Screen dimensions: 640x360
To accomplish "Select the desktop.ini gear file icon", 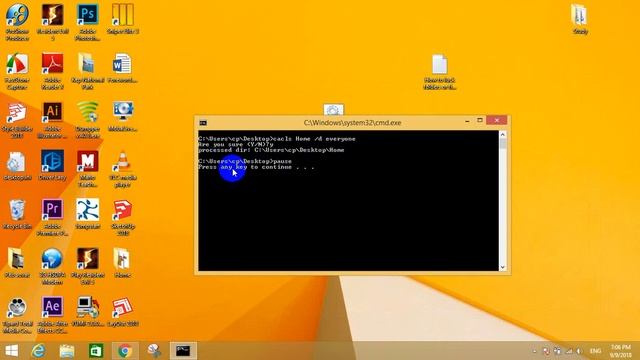I will pyautogui.click(x=17, y=161).
